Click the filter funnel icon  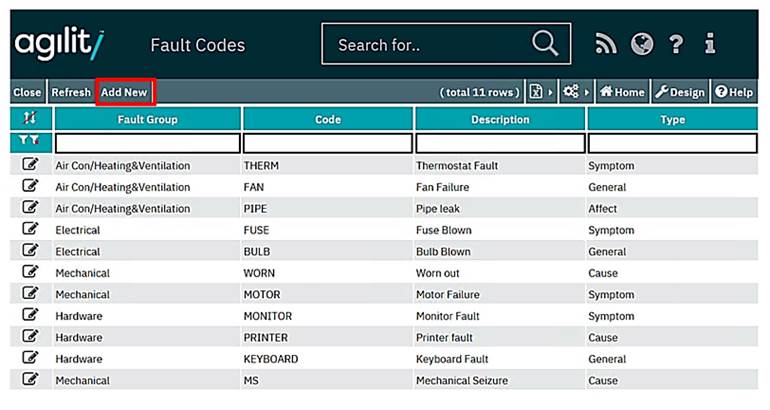click(30, 143)
